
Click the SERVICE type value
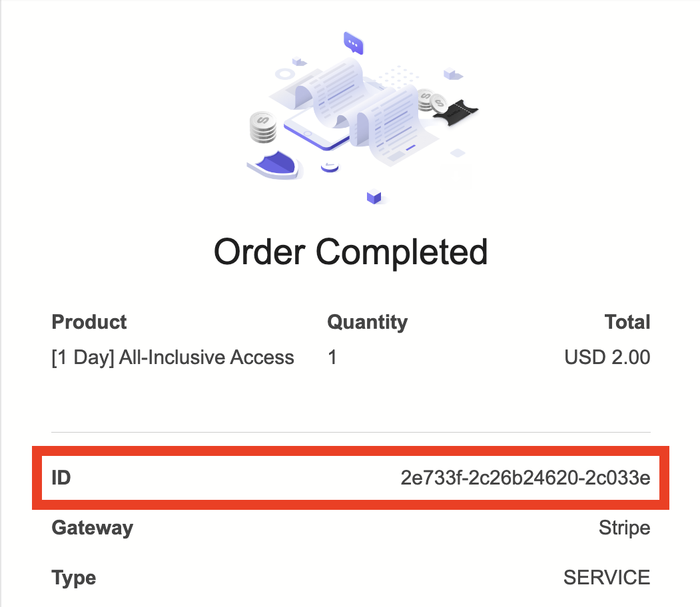(606, 577)
